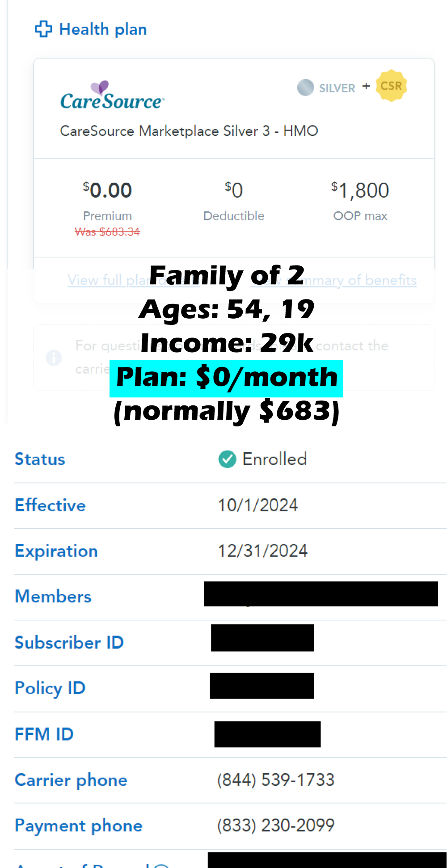Image resolution: width=447 pixels, height=868 pixels.
Task: Click the CareSource Marketplace Silver 3 plan name
Action: pyautogui.click(x=189, y=131)
